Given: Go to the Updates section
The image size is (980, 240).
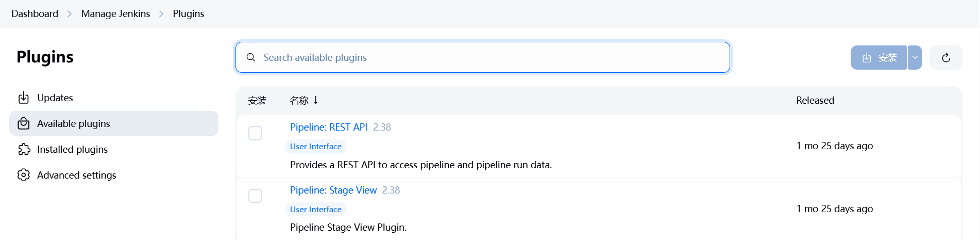Looking at the screenshot, I should point(55,98).
